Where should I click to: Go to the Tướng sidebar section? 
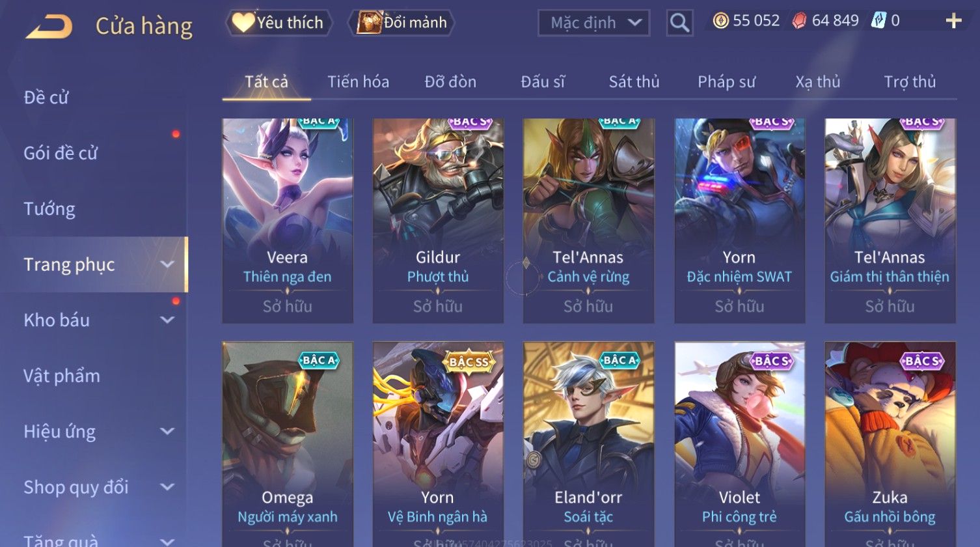(x=49, y=209)
